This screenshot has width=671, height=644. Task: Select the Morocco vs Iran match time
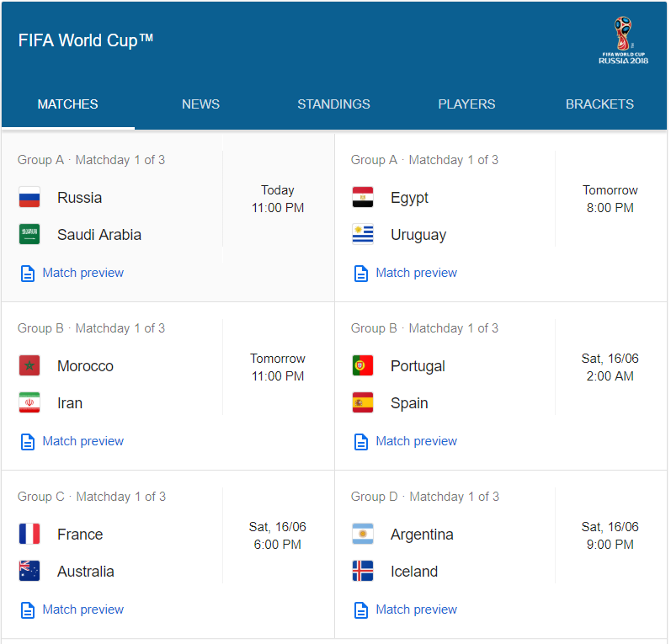tap(278, 367)
